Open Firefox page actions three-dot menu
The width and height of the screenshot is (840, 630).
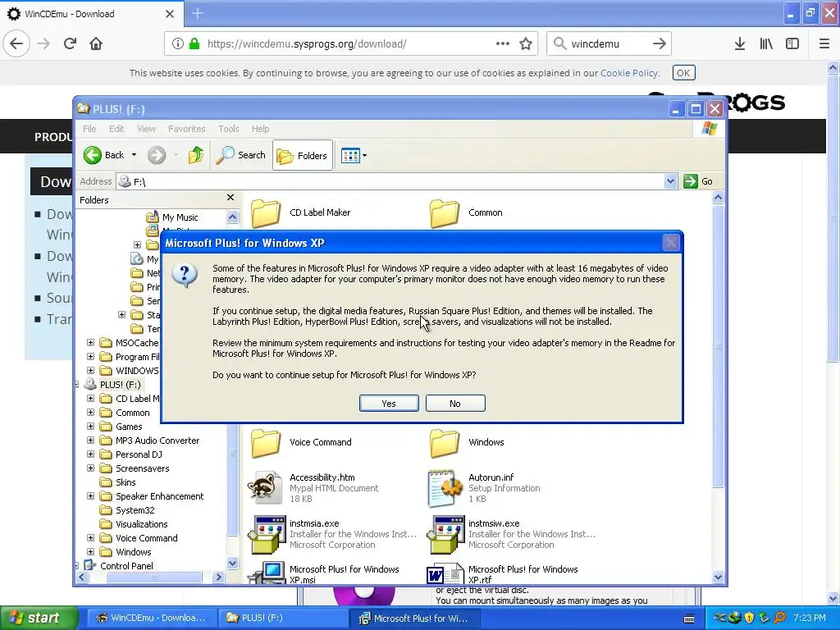coord(503,43)
